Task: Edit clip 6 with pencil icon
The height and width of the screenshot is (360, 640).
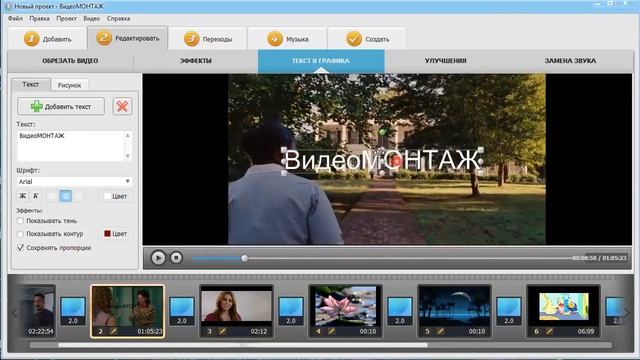Action: coord(549,331)
